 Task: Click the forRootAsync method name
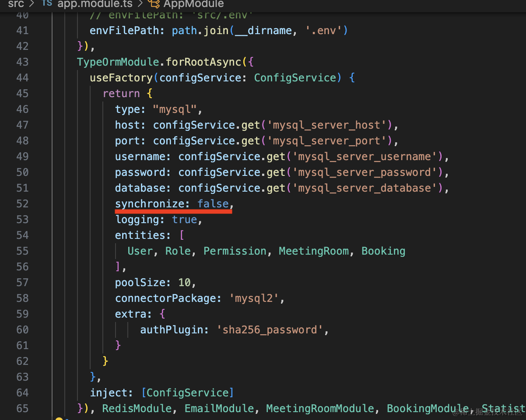[203, 62]
